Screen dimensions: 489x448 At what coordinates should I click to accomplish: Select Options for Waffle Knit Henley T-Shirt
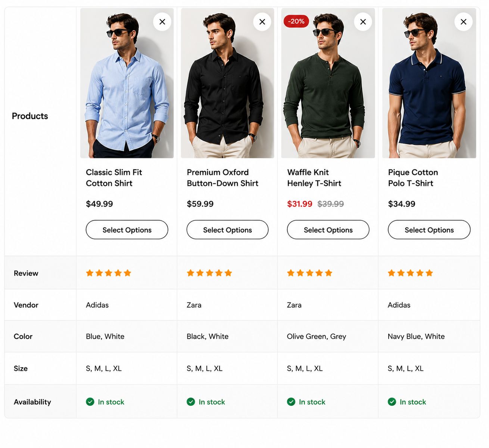[x=328, y=230]
